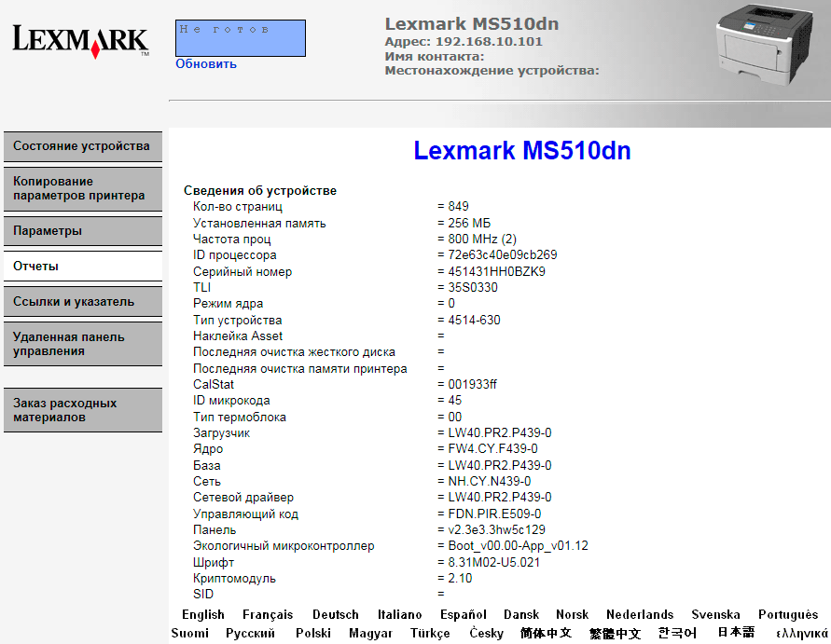Click TLI value 35S0330

(473, 288)
